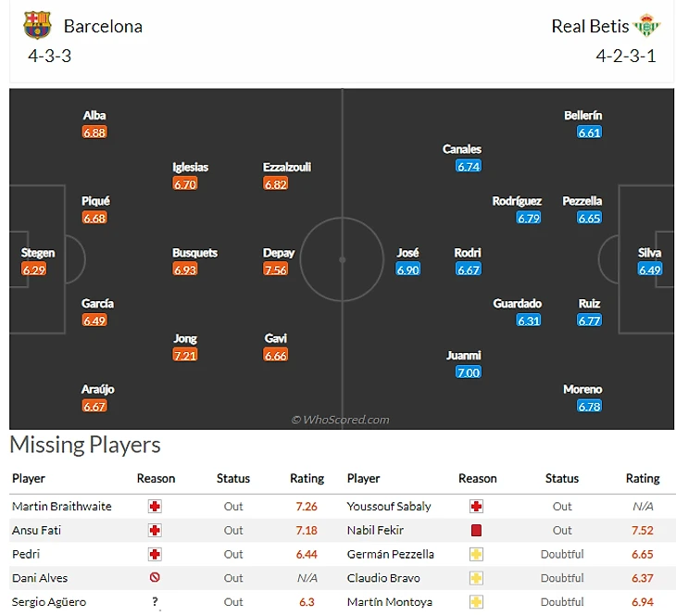Screen dimensions: 676x616
Task: Click the Real Betis club crest
Action: (x=646, y=25)
